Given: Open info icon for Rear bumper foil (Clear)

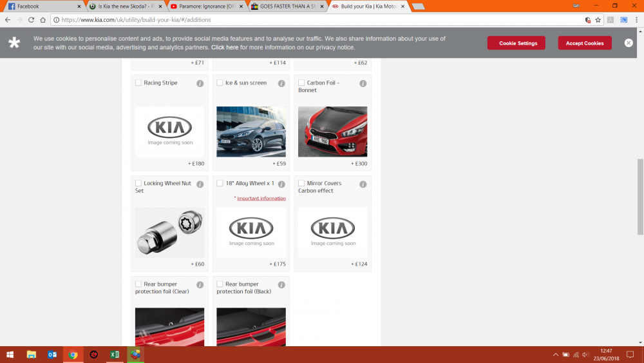Looking at the screenshot, I should coord(200,285).
